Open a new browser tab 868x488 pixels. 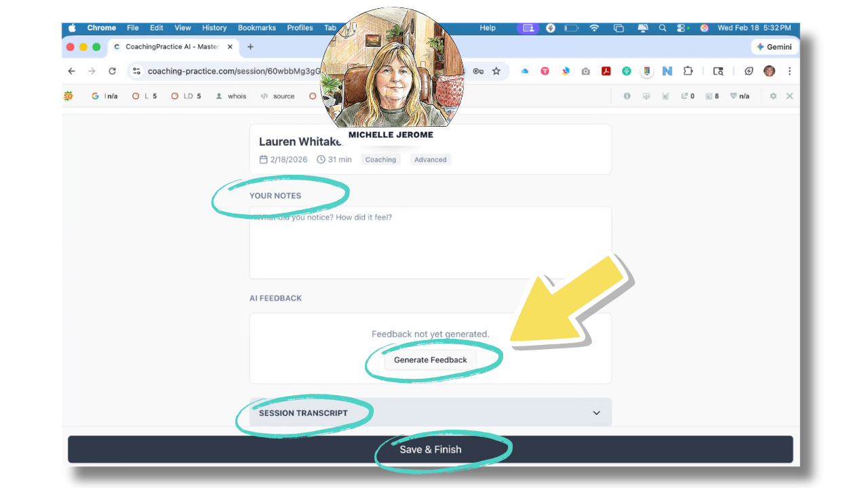250,47
